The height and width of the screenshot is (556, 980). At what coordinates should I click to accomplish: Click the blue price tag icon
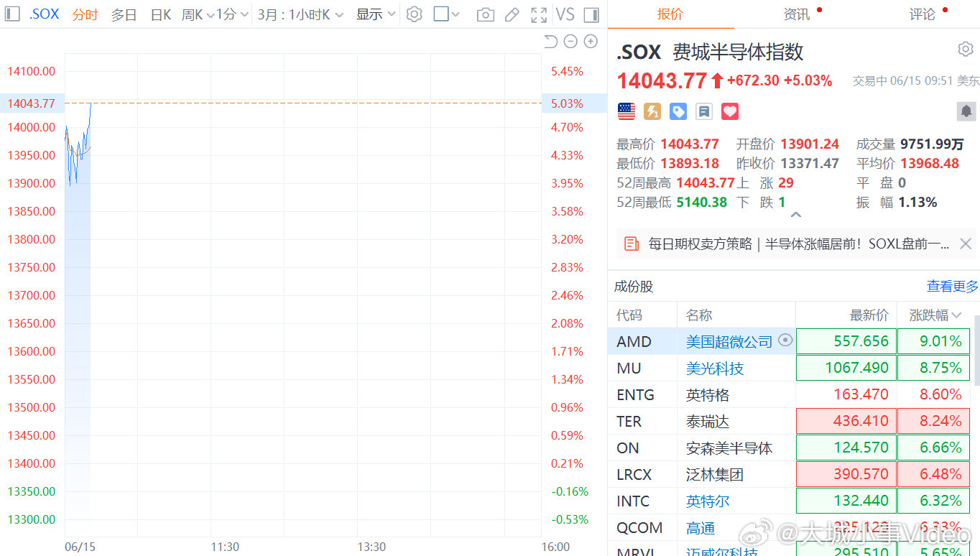click(678, 111)
